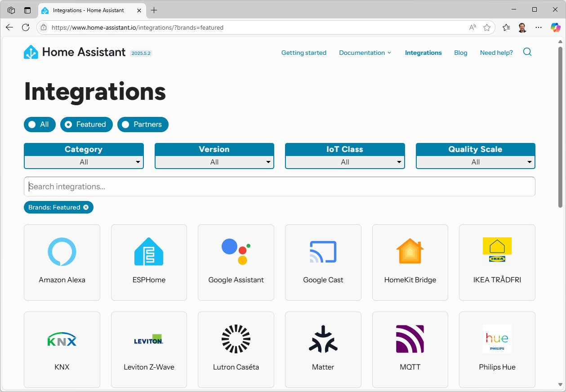Click the IKEA TRÅDFRI card label

497,280
